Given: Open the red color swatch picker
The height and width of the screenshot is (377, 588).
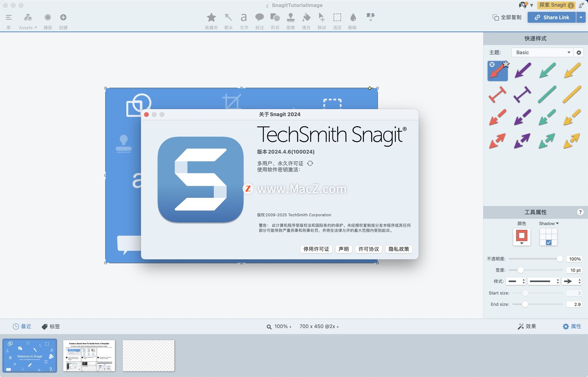Looking at the screenshot, I should click(522, 236).
